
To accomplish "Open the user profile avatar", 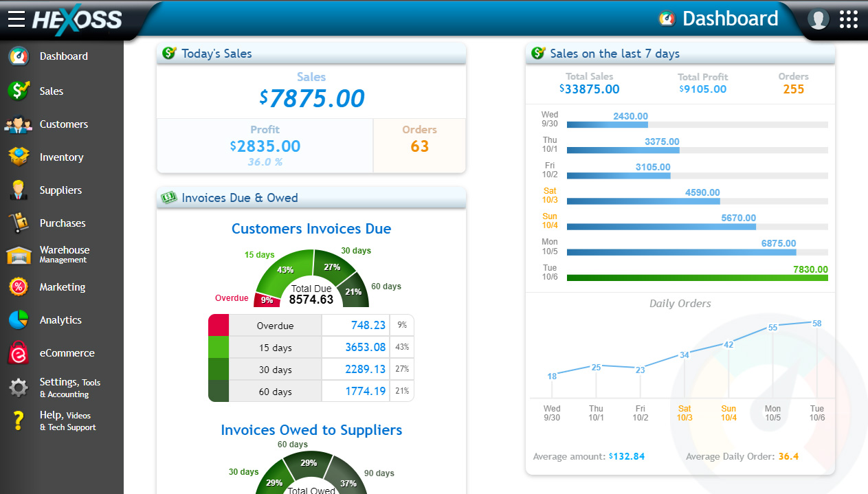I will [818, 19].
